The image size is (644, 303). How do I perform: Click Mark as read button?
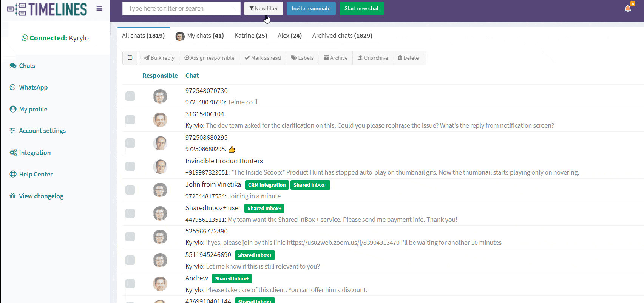point(263,58)
